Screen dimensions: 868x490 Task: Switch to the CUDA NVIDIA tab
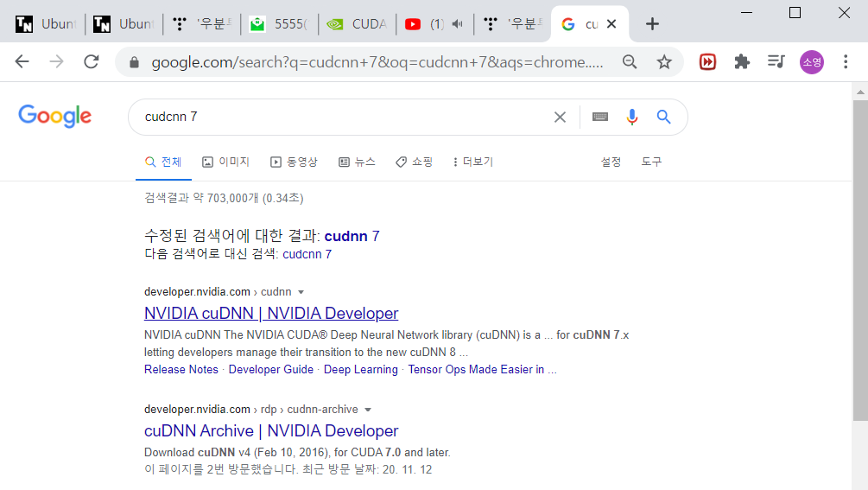click(x=357, y=24)
